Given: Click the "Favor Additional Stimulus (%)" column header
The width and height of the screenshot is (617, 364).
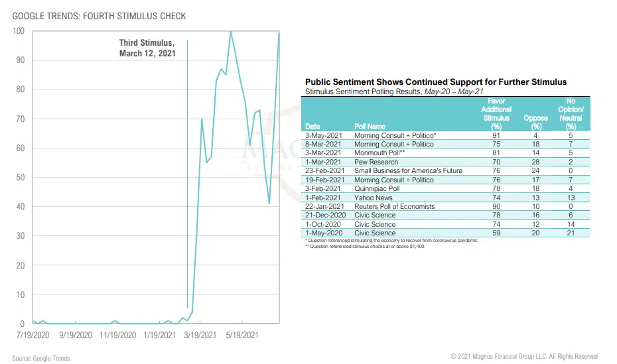Looking at the screenshot, I should (496, 113).
